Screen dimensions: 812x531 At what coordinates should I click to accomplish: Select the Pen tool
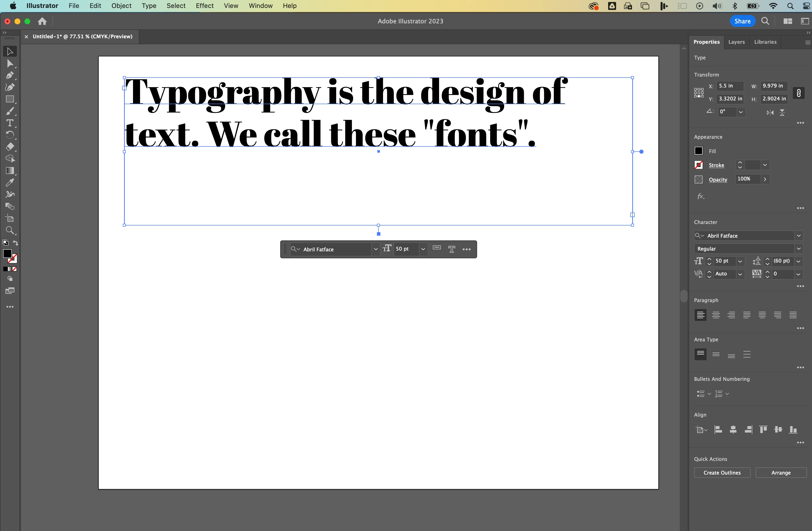point(9,75)
